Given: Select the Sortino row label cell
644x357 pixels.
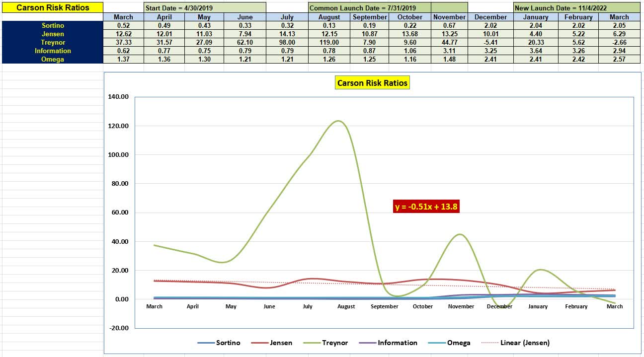Looking at the screenshot, I should (52, 26).
